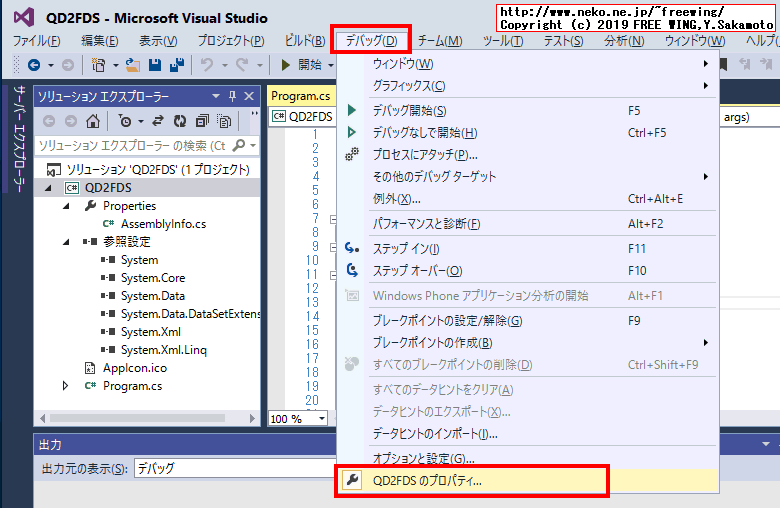This screenshot has width=780, height=508.
Task: Click the Undo toolbar icon
Action: [x=207, y=65]
